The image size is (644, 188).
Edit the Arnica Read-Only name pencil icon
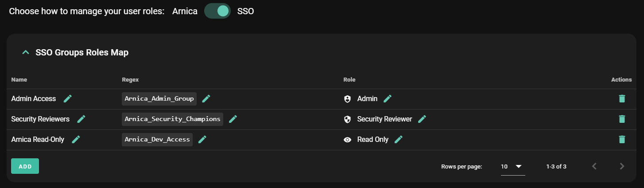click(76, 139)
